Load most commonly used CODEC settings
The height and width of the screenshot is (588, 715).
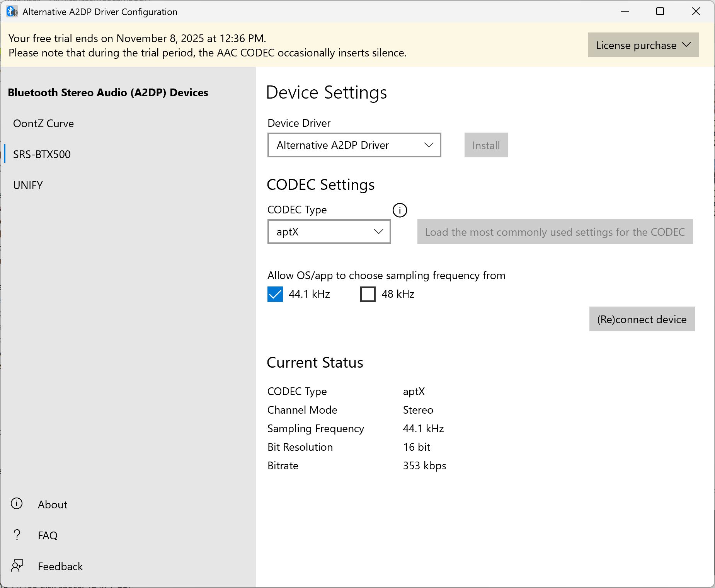tap(555, 232)
